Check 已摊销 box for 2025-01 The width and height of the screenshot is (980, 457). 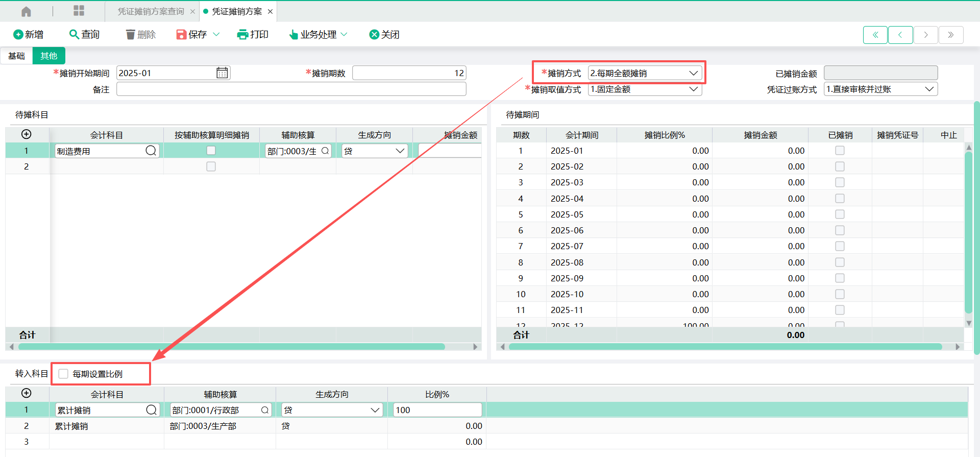(840, 151)
